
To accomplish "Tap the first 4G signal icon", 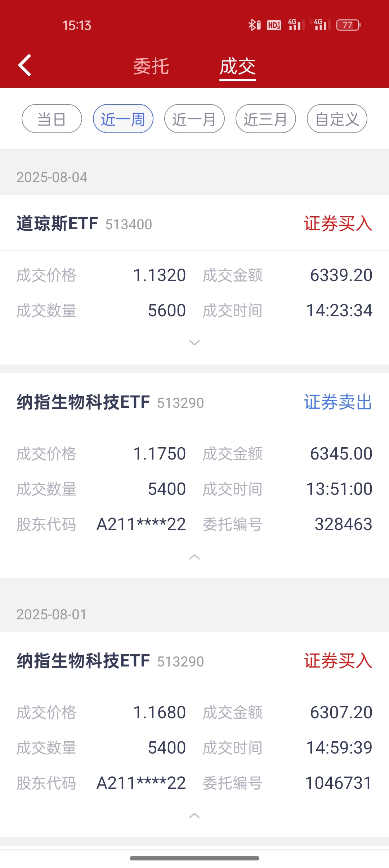I will [296, 25].
